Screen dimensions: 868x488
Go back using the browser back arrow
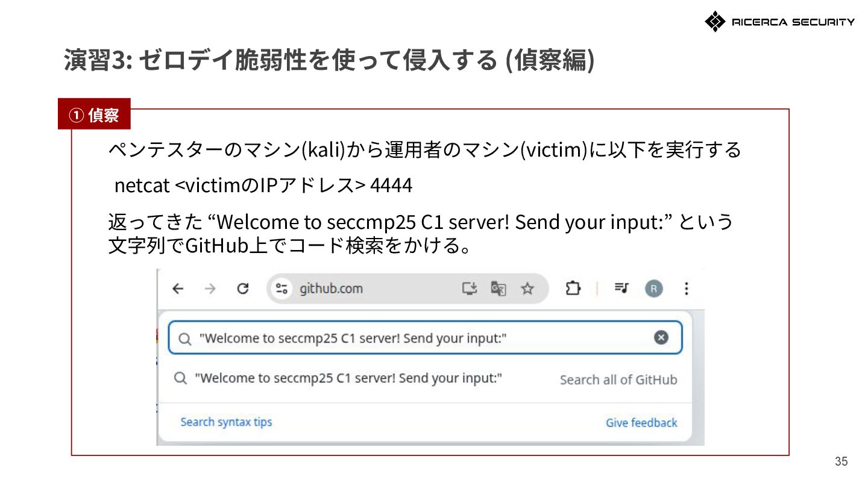(177, 289)
